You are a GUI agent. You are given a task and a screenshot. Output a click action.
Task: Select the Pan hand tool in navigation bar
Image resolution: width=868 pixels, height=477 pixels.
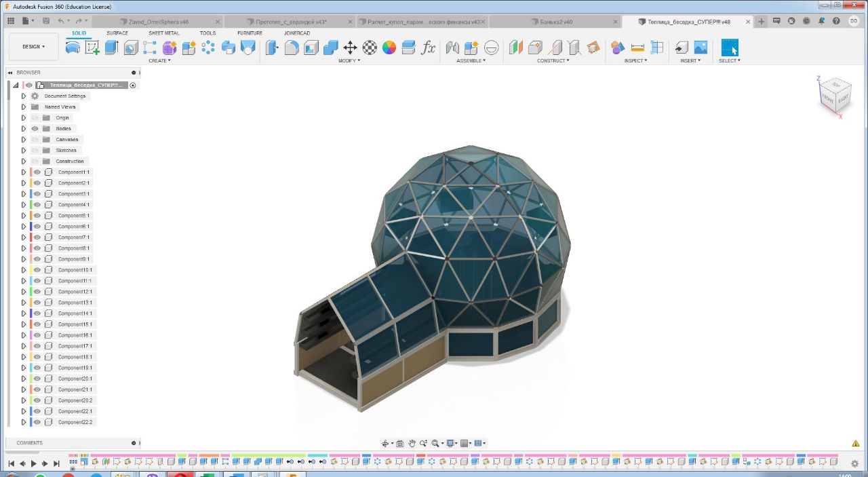[x=412, y=443]
